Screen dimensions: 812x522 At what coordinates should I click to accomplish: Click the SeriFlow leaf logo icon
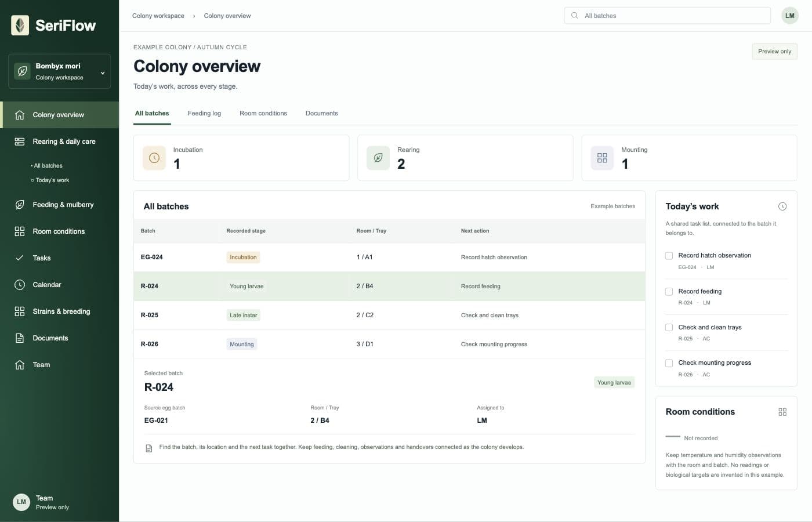20,25
